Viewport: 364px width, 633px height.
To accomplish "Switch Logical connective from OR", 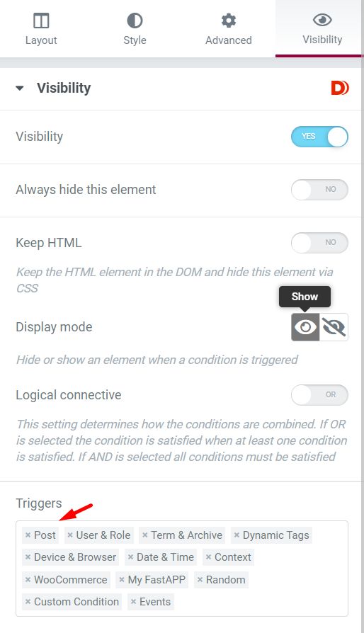I will [x=319, y=395].
